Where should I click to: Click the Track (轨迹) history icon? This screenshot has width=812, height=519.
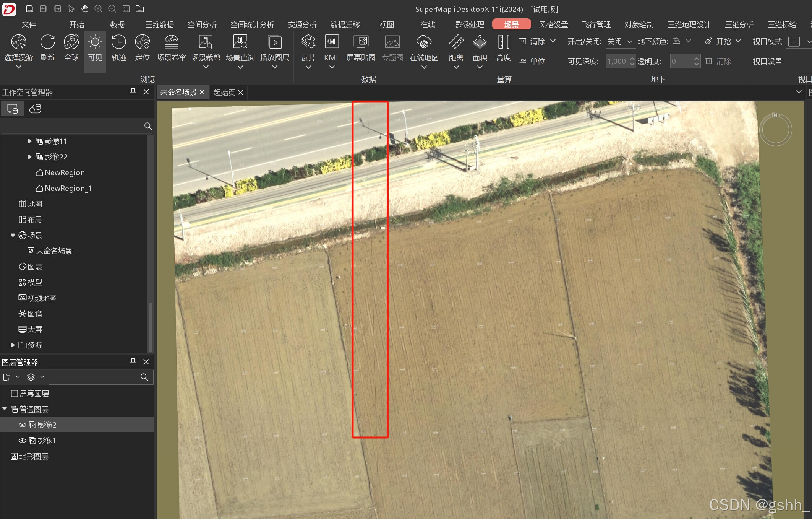[118, 42]
